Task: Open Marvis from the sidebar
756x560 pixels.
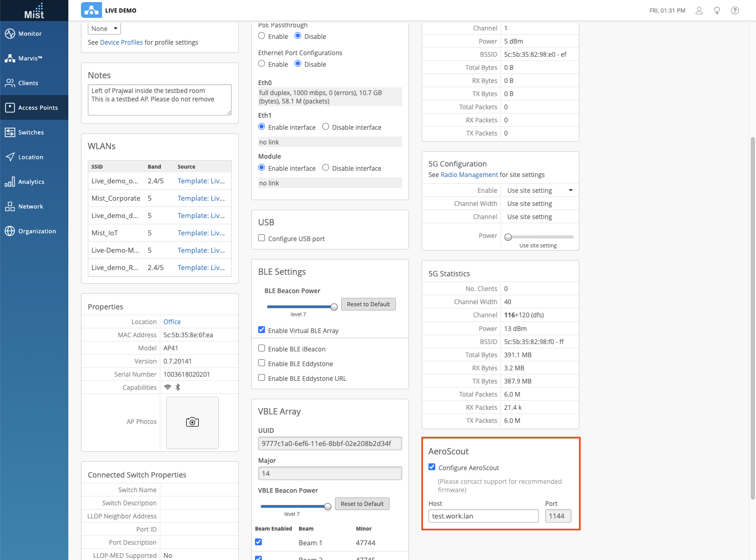Action: click(x=10, y=58)
